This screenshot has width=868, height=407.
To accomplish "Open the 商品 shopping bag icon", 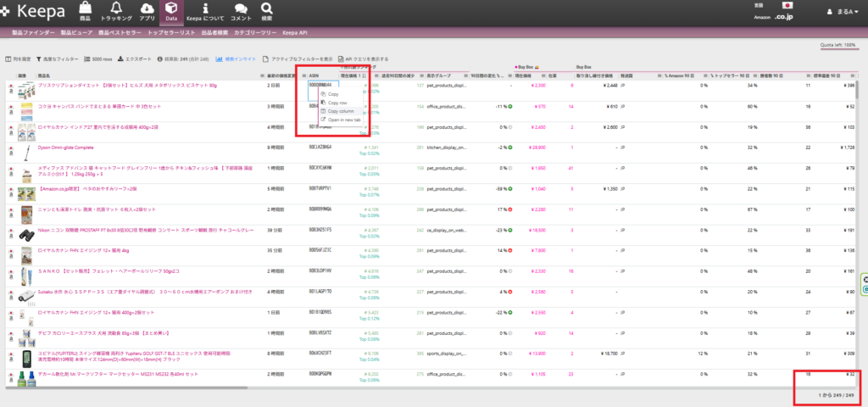I will point(86,10).
